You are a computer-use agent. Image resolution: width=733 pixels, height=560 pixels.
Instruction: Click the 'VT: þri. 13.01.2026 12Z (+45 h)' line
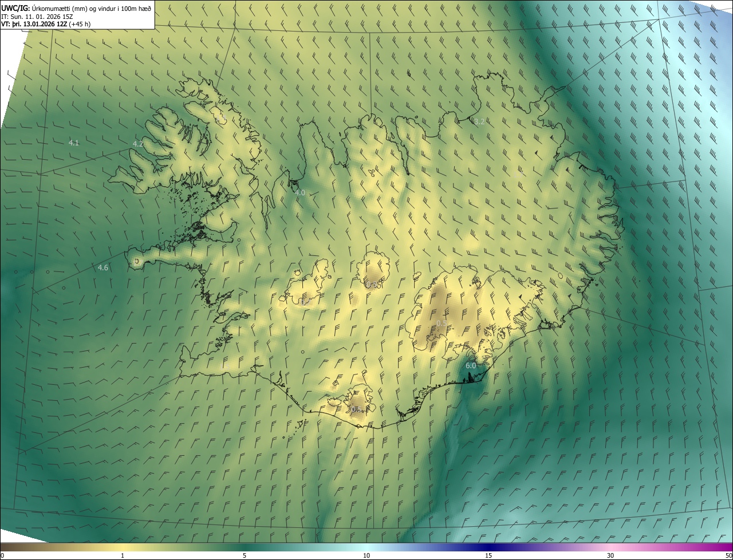46,24
